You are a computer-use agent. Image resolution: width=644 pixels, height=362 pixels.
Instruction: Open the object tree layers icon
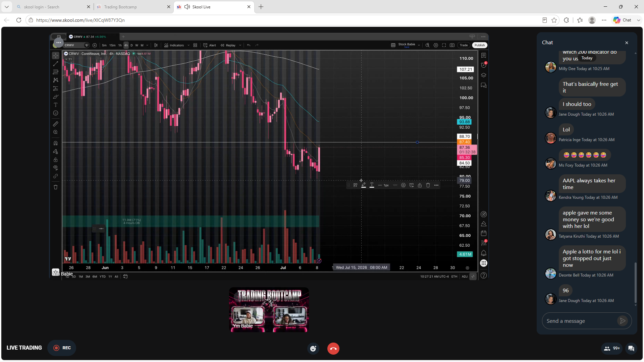click(484, 75)
